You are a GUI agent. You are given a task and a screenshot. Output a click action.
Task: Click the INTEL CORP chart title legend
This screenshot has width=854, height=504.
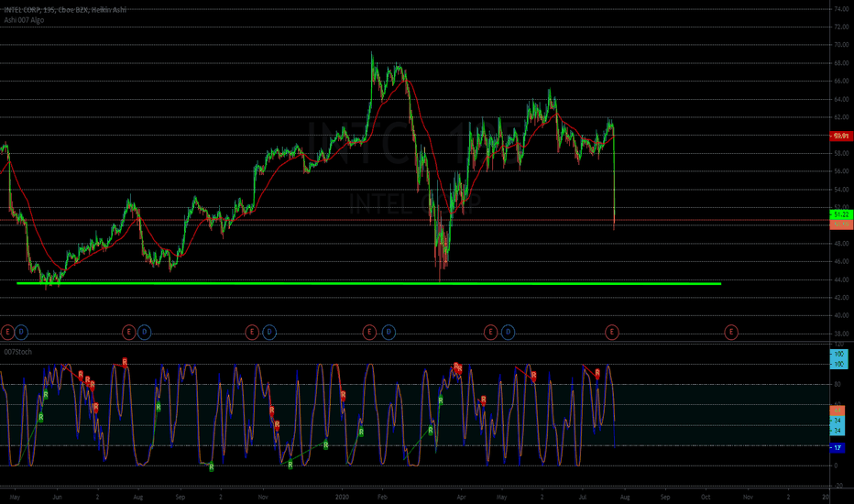pos(65,10)
